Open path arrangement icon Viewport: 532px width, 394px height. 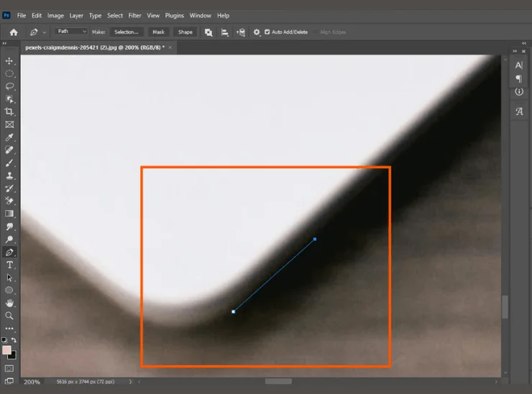(x=241, y=32)
